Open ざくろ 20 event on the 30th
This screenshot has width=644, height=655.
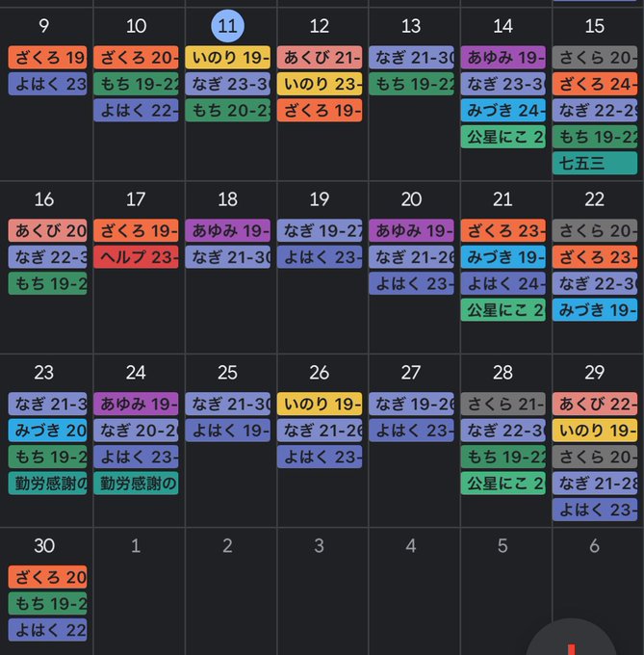point(47,577)
